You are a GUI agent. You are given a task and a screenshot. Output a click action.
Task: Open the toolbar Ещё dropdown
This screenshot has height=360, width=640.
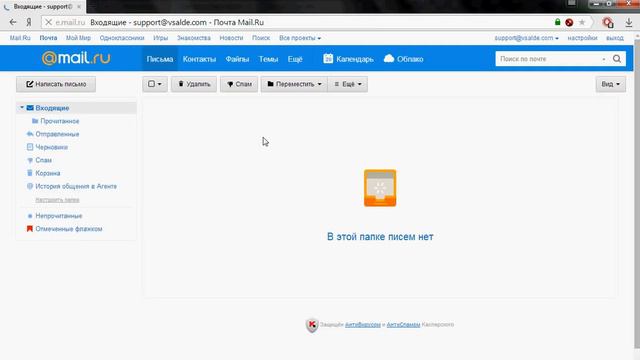point(348,84)
